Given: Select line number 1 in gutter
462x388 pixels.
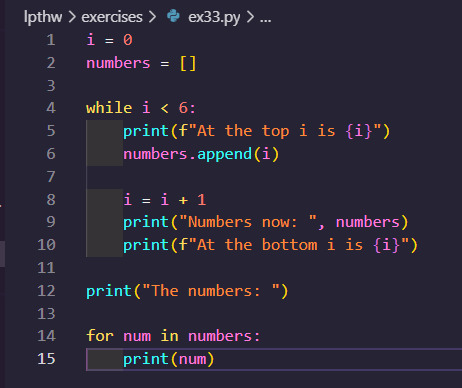Looking at the screenshot, I should (x=51, y=40).
